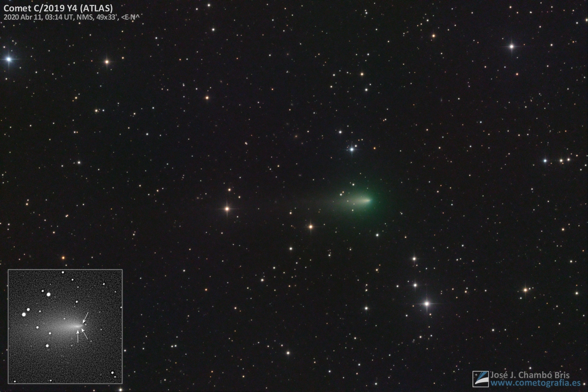This screenshot has width=588, height=392.
Task: Click the orange star near the top-left title
Action: pyautogui.click(x=106, y=62)
